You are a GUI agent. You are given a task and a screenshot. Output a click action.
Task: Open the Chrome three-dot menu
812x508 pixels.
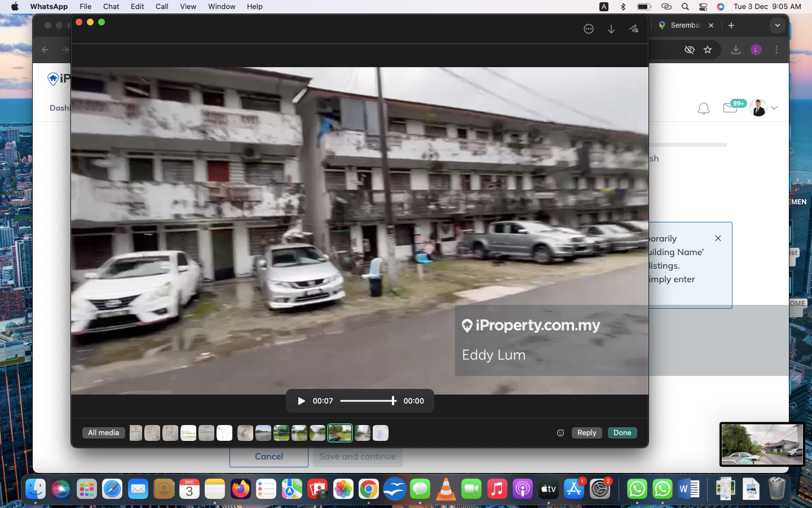[776, 50]
